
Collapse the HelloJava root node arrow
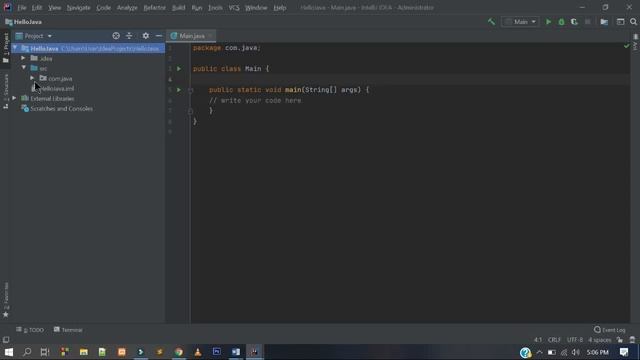pos(15,48)
